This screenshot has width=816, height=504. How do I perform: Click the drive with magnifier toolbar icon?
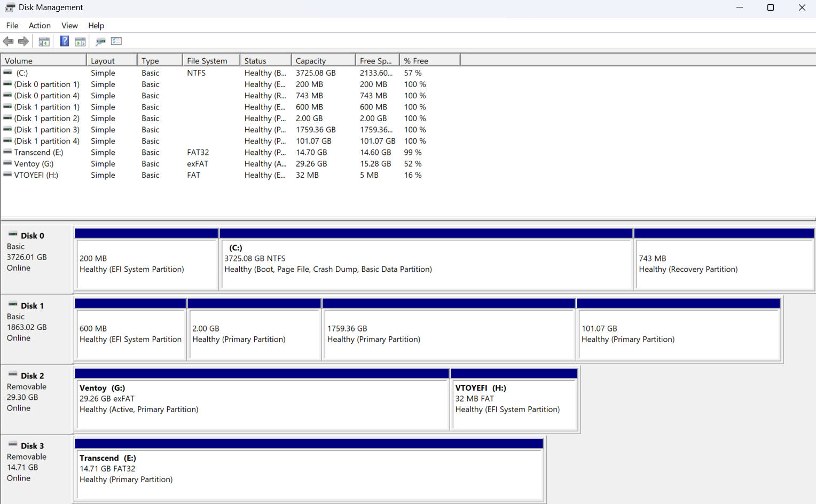[x=100, y=41]
